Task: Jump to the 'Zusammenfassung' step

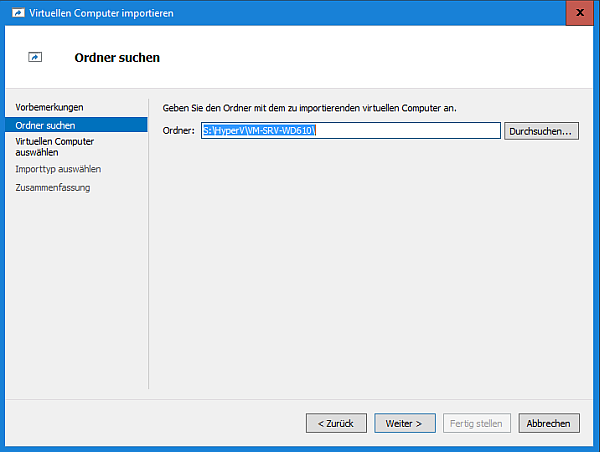Action: 53,188
